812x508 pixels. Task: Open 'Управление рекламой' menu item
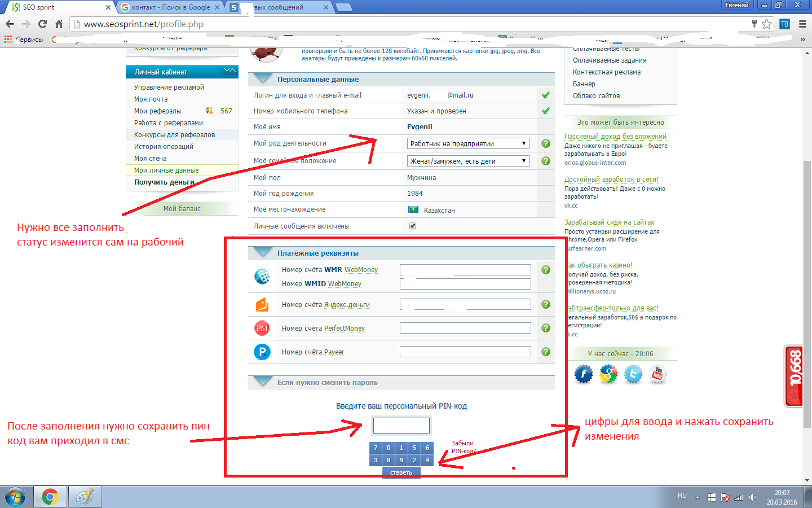click(x=169, y=87)
